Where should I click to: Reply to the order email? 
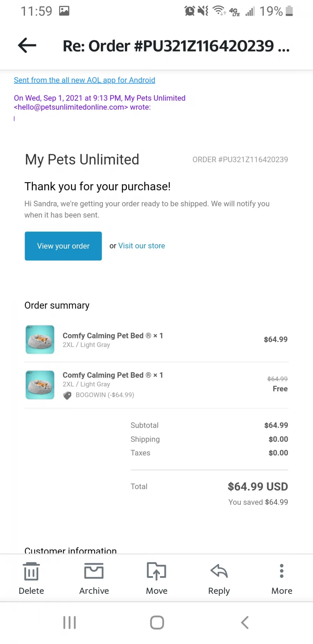pyautogui.click(x=219, y=578)
